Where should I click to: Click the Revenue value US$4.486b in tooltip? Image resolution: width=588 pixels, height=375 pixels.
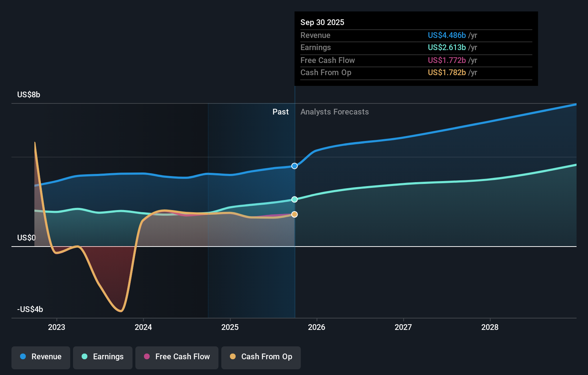[447, 35]
